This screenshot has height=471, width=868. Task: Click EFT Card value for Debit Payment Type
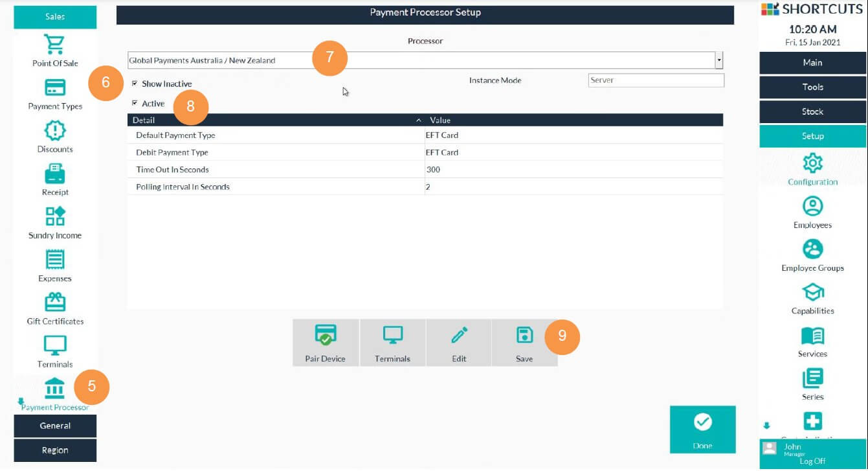click(442, 152)
